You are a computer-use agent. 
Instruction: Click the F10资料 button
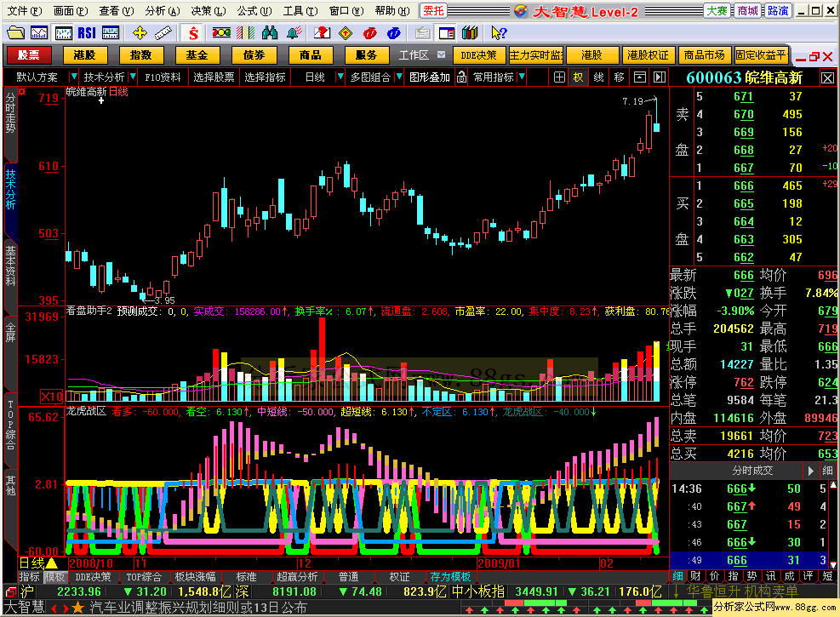(163, 77)
